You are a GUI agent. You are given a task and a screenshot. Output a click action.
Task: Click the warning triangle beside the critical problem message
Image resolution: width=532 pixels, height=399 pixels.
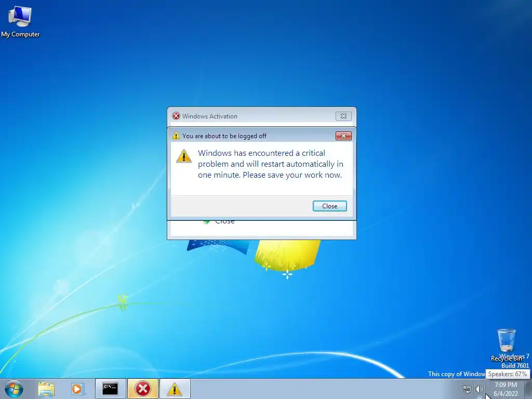tap(184, 156)
